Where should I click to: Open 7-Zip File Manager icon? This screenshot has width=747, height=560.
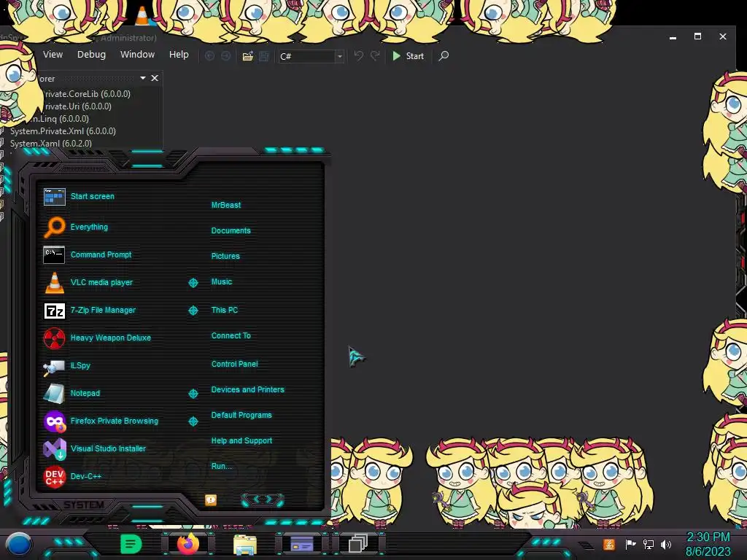(x=54, y=311)
